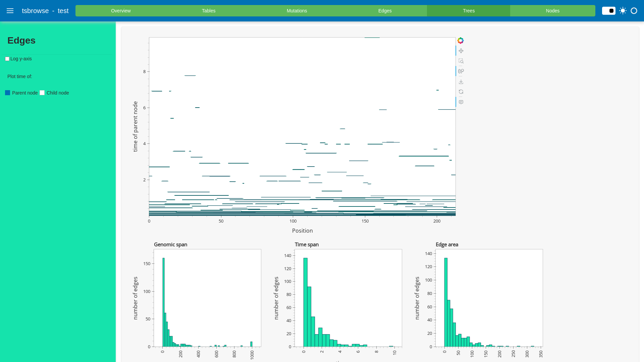Screen dimensions: 644x362
Task: Go to the Nodes tab
Action: 552,11
